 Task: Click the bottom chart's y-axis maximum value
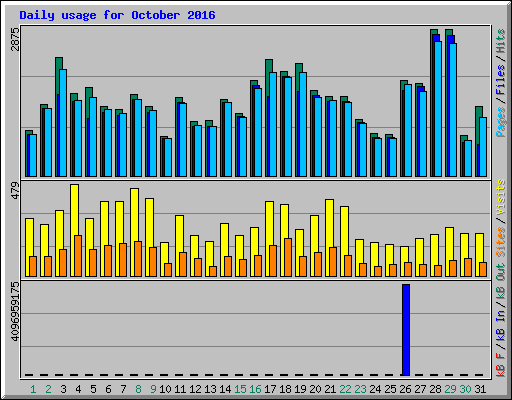pos(15,312)
